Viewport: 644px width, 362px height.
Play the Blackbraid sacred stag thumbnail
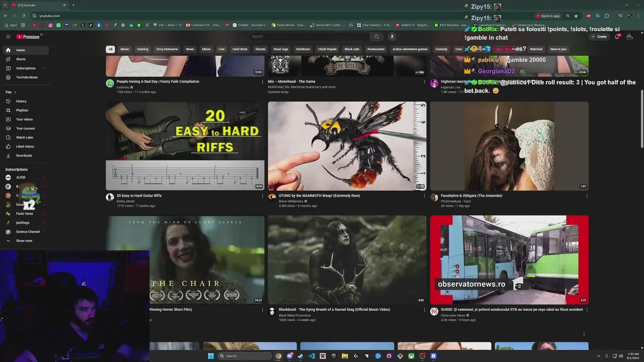coord(347,260)
